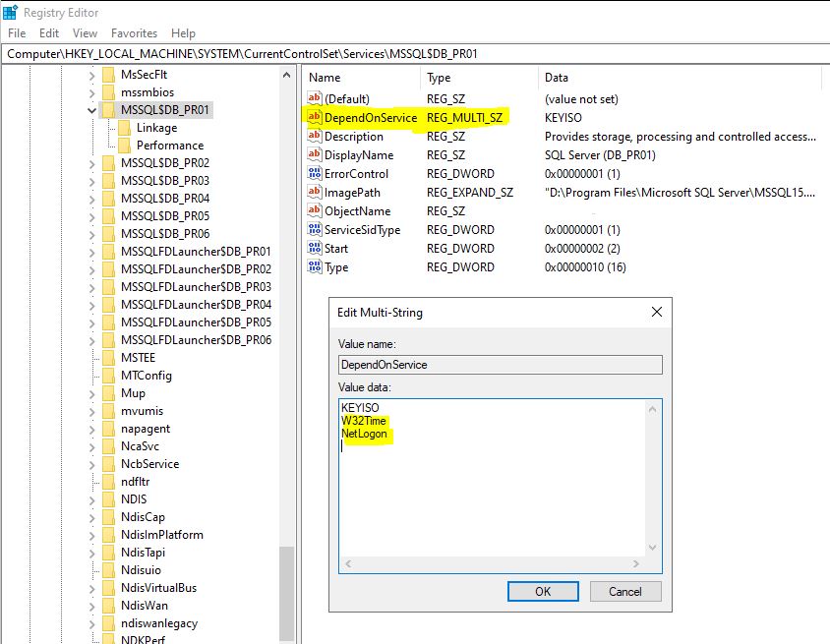Screen dimensions: 830x644
Task: Click the Value data scroll down arrow
Action: [653, 548]
